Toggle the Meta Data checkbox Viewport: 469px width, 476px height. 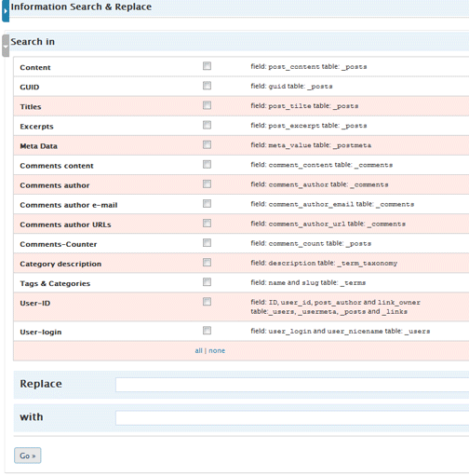pos(207,144)
